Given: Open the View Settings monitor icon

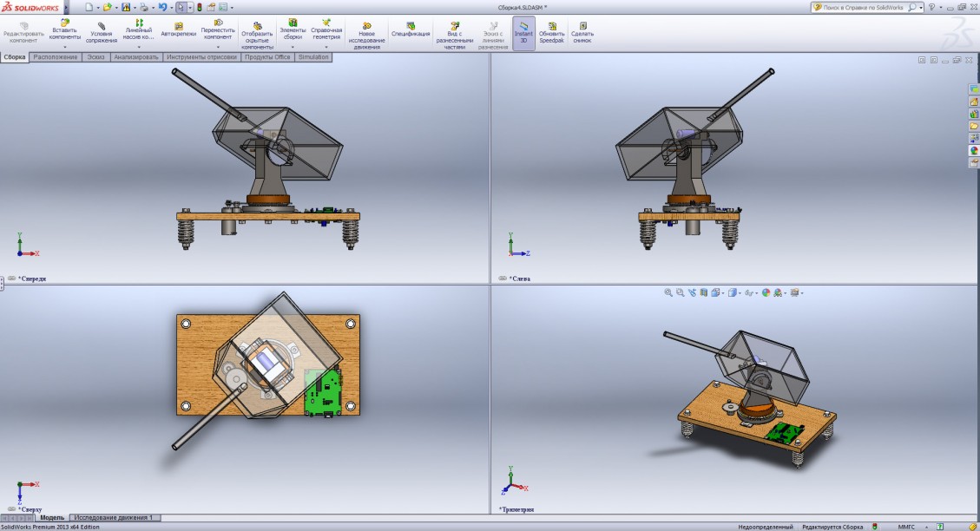Looking at the screenshot, I should pos(794,292).
